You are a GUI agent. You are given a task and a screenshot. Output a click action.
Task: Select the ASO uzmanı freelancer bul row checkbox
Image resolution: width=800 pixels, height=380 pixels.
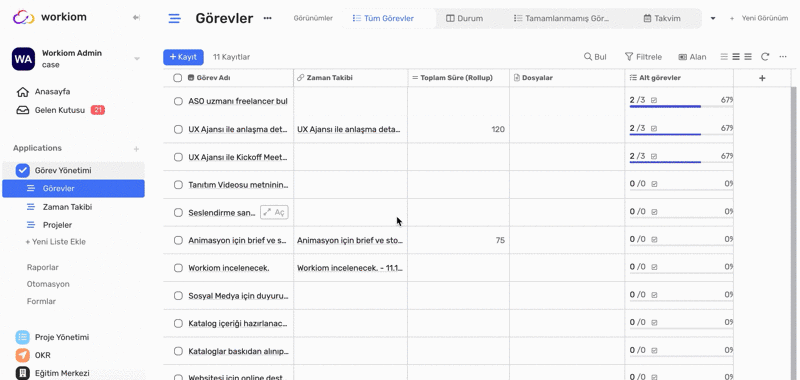coord(178,102)
